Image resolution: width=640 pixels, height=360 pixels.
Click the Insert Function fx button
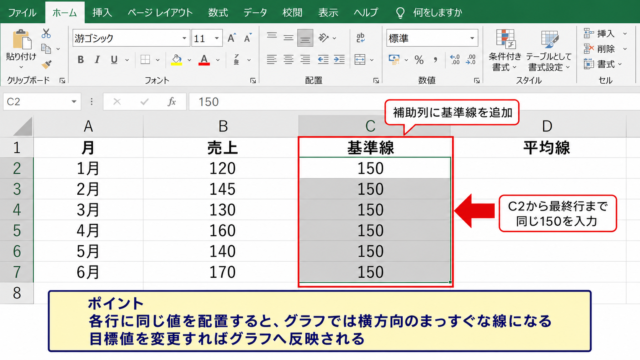172,102
